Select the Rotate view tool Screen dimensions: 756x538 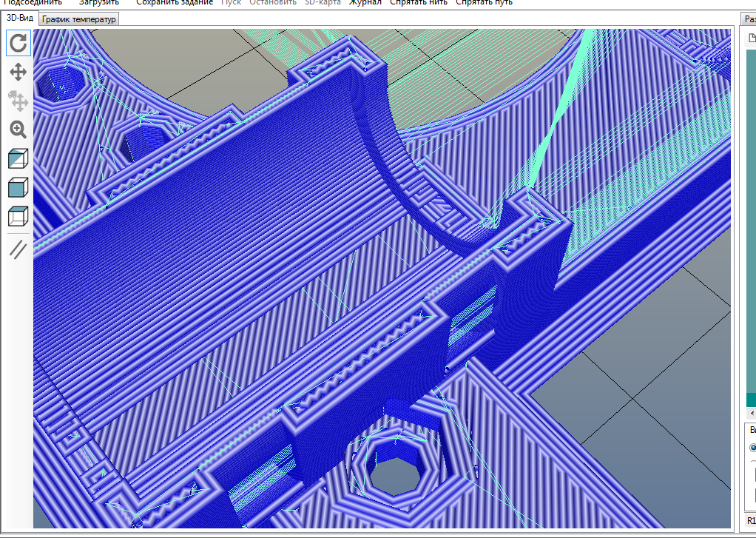[x=18, y=43]
